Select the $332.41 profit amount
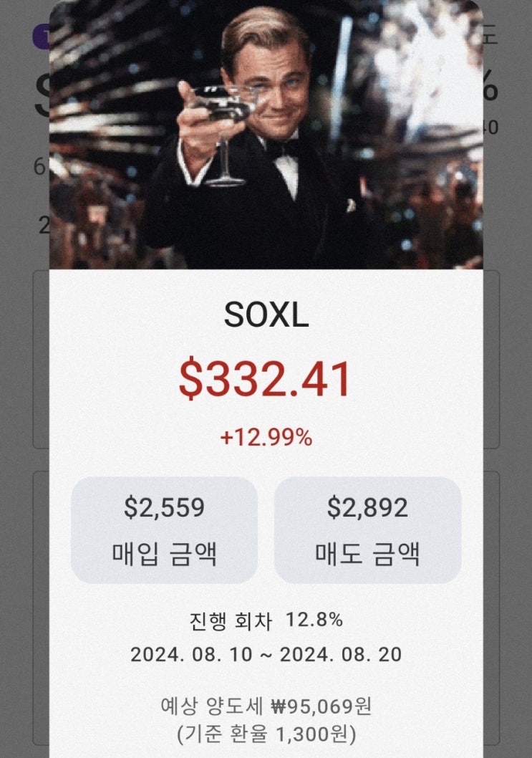Image resolution: width=532 pixels, height=758 pixels. click(x=266, y=380)
